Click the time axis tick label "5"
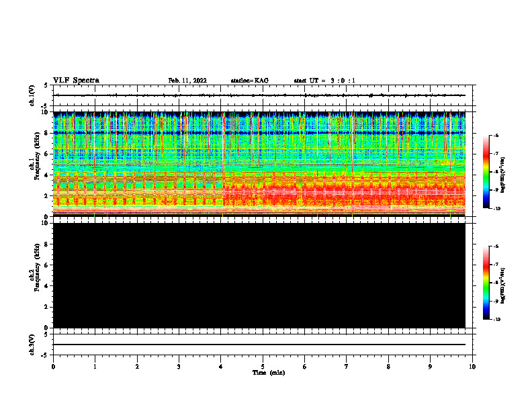This screenshot has height=411, width=532. 263,367
